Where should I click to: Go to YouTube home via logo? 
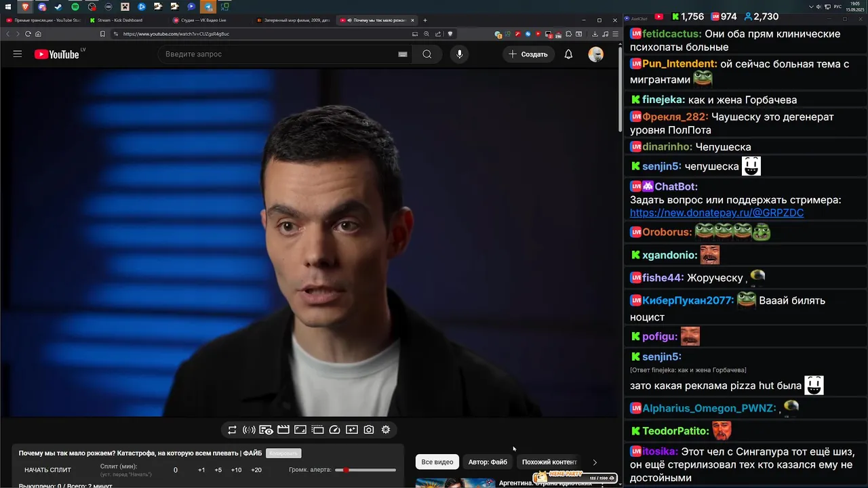[57, 54]
